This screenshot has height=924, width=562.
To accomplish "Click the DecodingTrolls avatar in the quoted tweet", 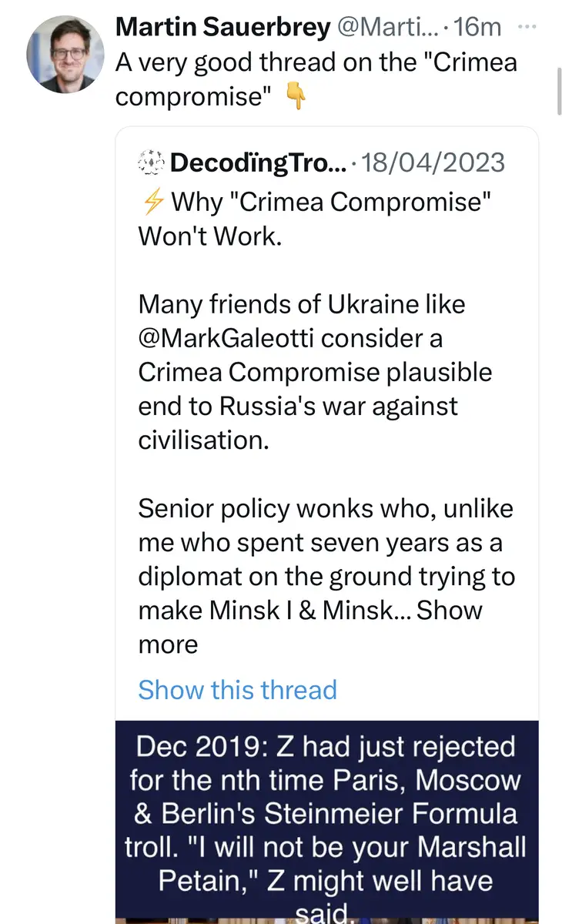I will tap(151, 162).
